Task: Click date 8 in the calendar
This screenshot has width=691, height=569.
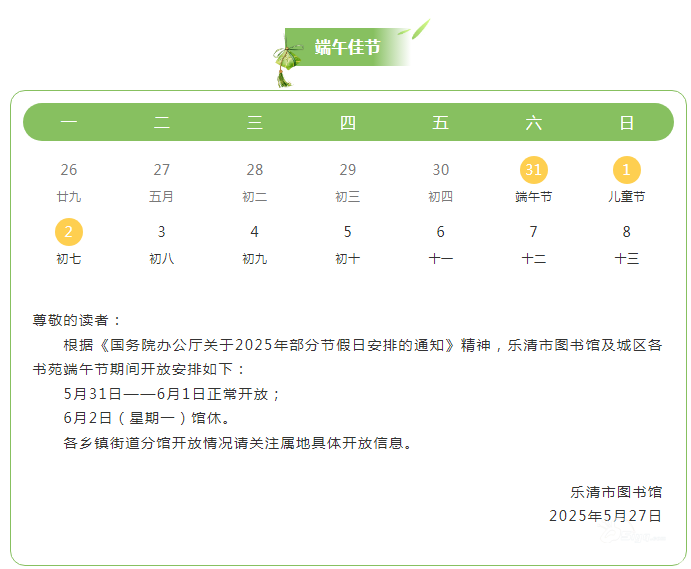Action: 627,232
